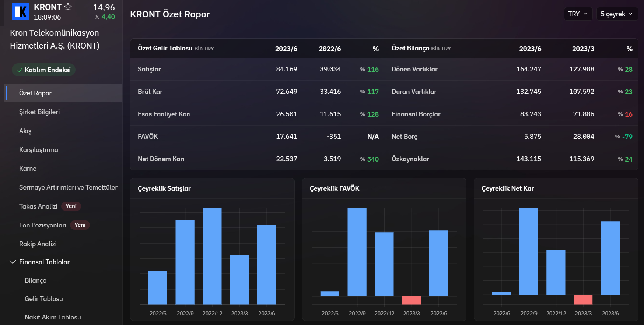Open Rakip Analizi page
Viewport: 644px width, 325px height.
coord(38,244)
